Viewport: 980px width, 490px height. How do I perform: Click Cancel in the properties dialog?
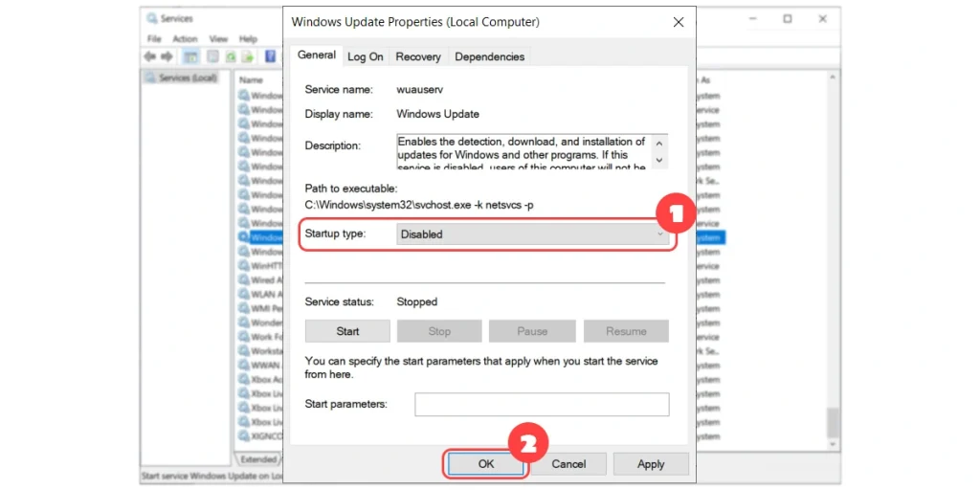(568, 464)
